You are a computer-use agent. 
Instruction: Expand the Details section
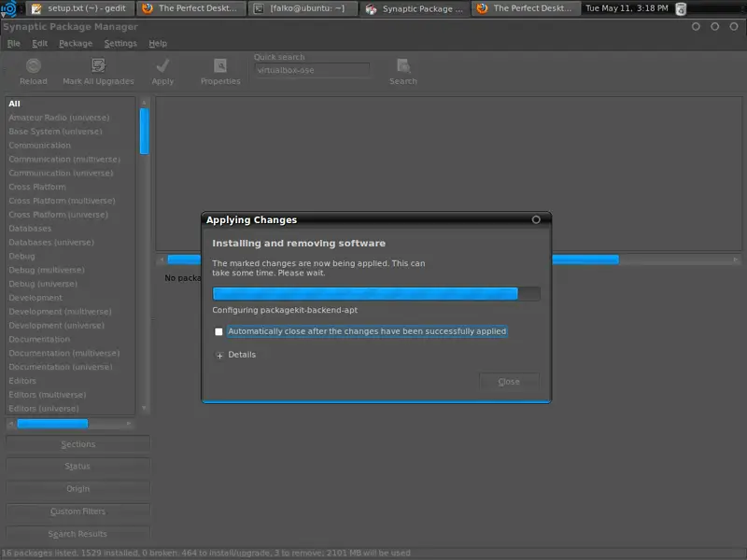coord(219,356)
